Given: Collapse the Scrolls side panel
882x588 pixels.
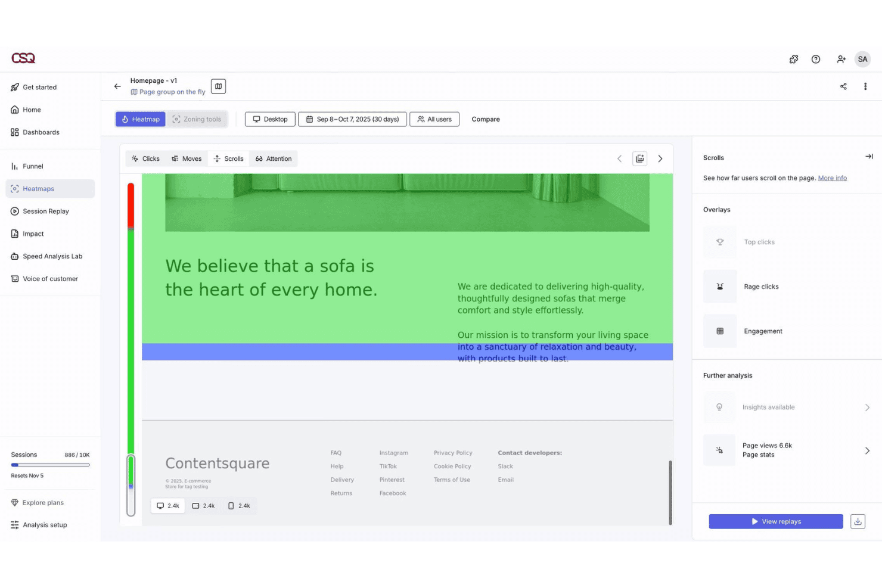Looking at the screenshot, I should [x=869, y=157].
